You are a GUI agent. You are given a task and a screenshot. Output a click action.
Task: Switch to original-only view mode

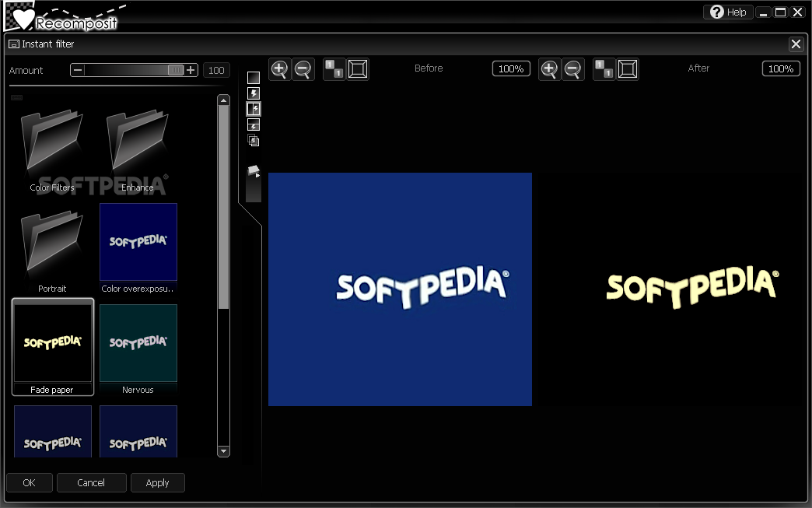pyautogui.click(x=254, y=78)
